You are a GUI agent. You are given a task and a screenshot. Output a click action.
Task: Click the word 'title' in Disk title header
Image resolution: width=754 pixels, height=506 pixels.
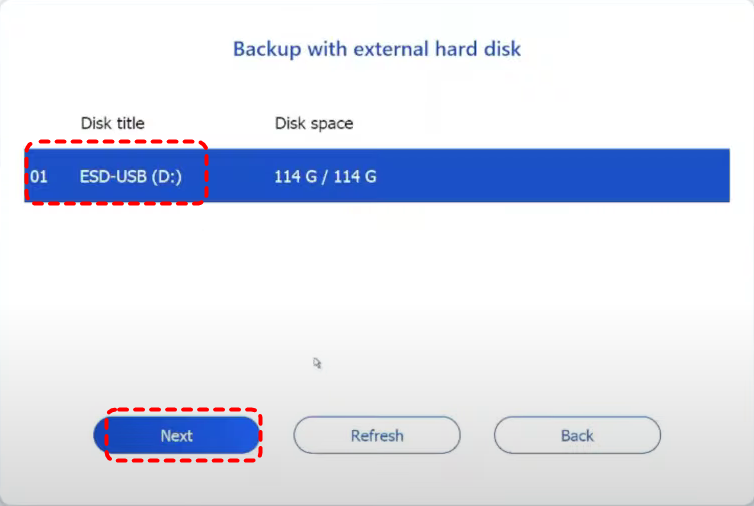pos(128,124)
